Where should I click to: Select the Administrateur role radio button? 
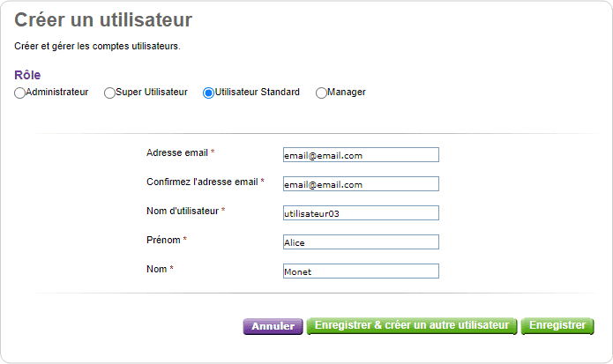[19, 93]
